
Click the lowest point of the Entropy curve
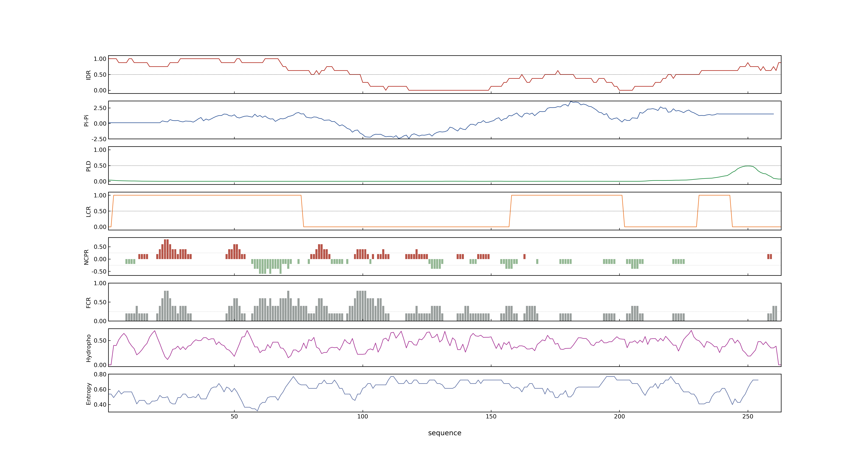tap(257, 411)
